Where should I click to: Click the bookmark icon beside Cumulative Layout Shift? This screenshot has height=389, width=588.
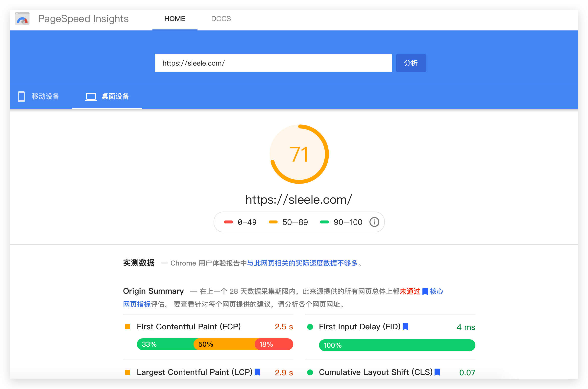click(437, 372)
